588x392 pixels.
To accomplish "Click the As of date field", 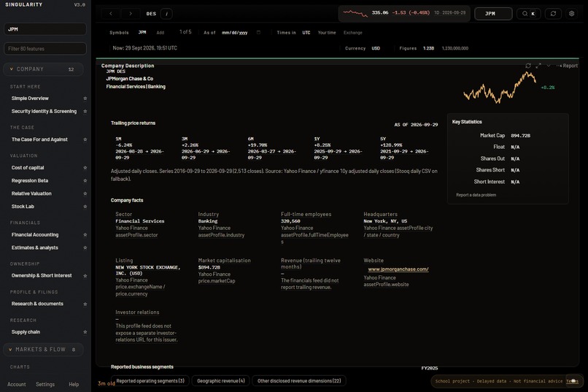I will pyautogui.click(x=235, y=33).
